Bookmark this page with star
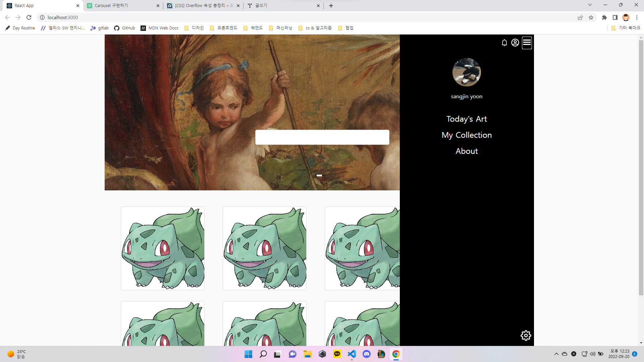Viewport: 644px width, 362px height. point(591,17)
